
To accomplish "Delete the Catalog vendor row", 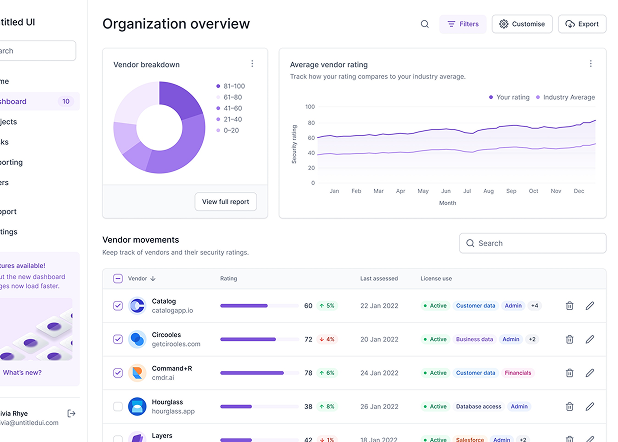I will click(570, 306).
